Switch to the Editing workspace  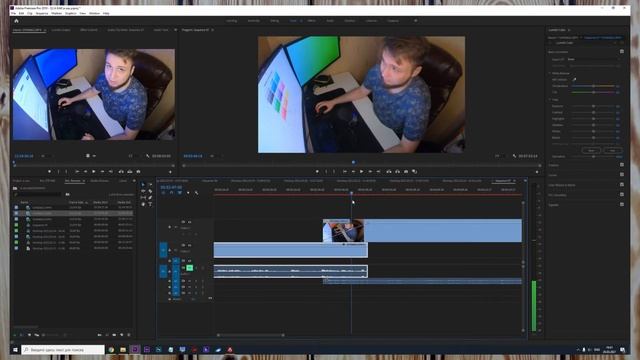click(274, 21)
